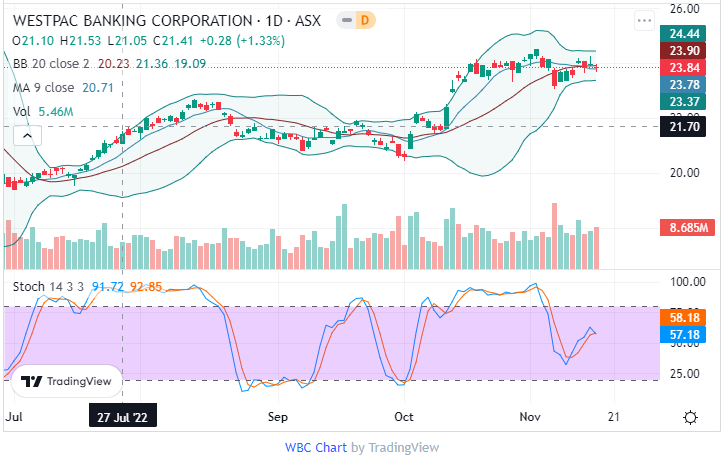Screen dimensions: 725x464
Task: Open the chart settings gear icon
Action: tap(690, 417)
